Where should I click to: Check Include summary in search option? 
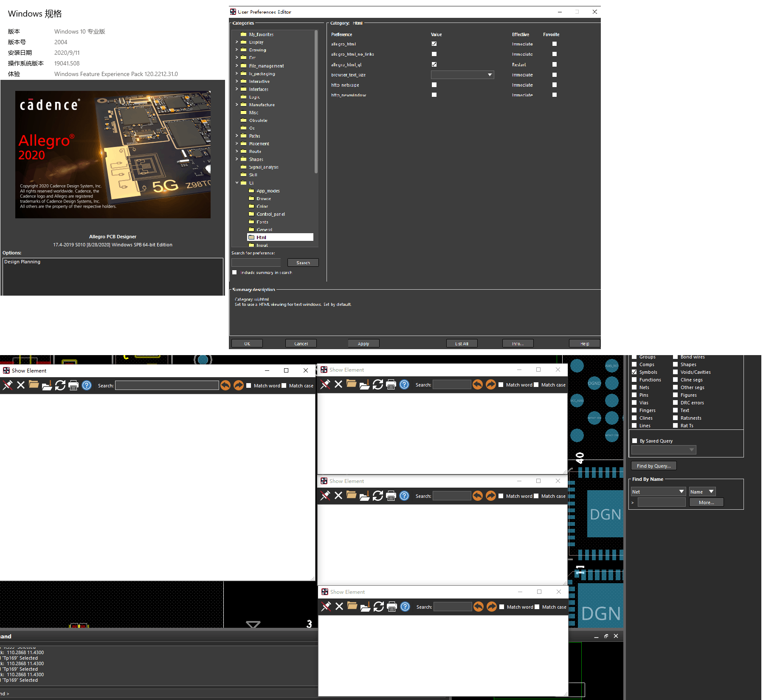click(234, 272)
